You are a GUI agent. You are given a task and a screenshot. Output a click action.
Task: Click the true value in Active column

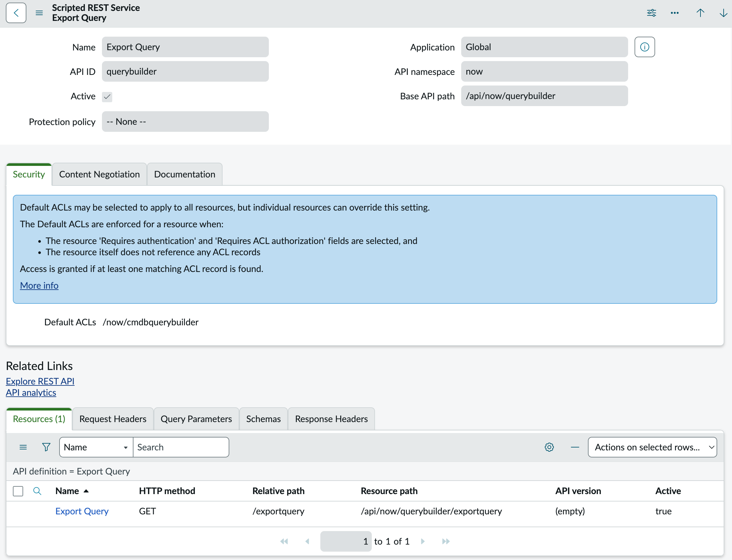click(x=663, y=511)
